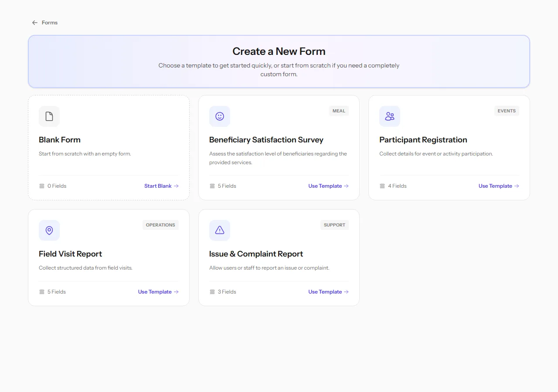The height and width of the screenshot is (392, 558).
Task: Start a blank form
Action: pos(161,186)
